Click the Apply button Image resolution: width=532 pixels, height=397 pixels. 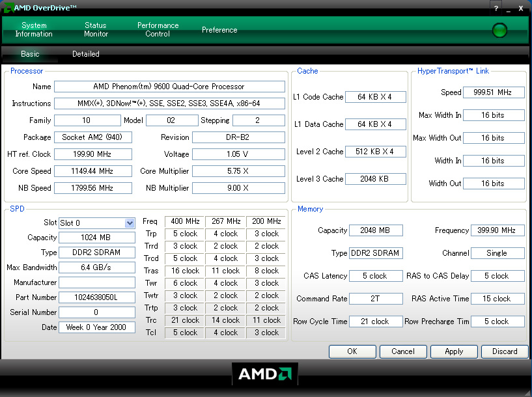click(454, 351)
